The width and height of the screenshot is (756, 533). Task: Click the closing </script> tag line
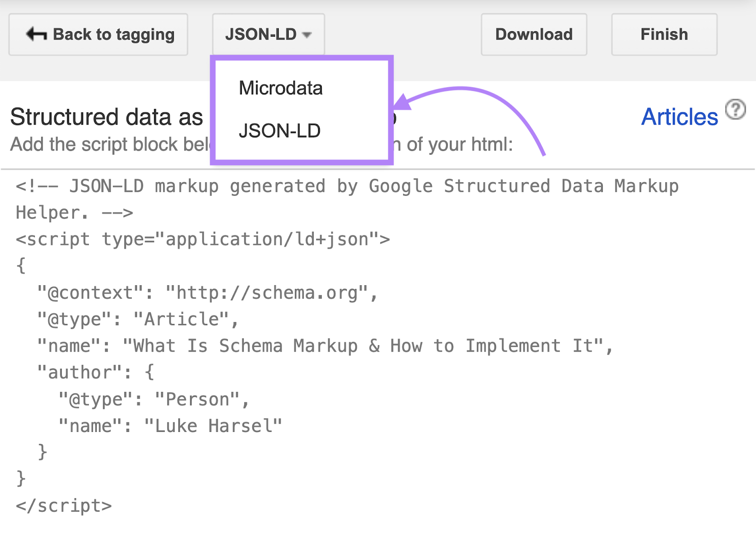point(64,506)
